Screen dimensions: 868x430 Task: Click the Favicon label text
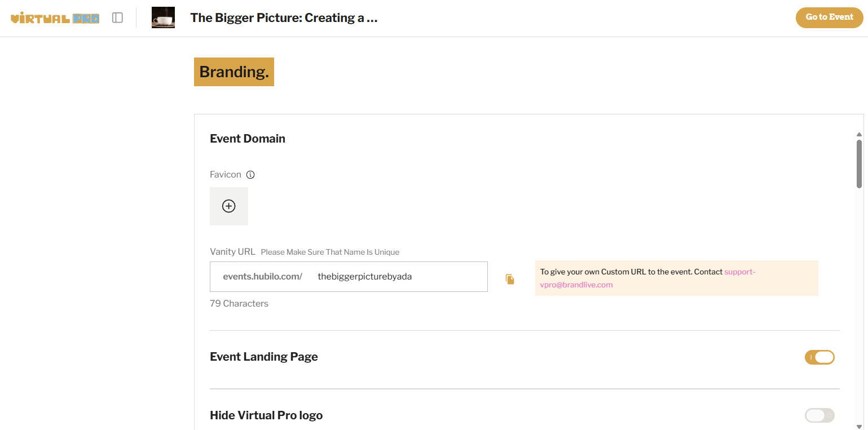click(226, 175)
